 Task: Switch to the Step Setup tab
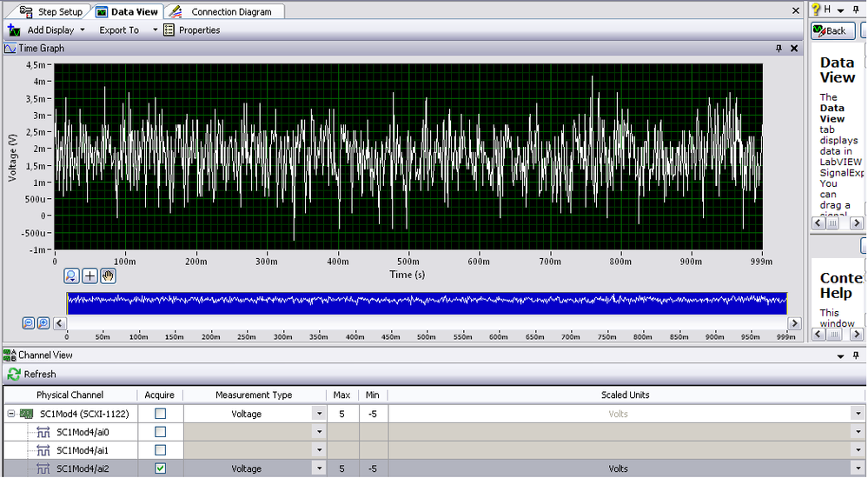[50, 11]
